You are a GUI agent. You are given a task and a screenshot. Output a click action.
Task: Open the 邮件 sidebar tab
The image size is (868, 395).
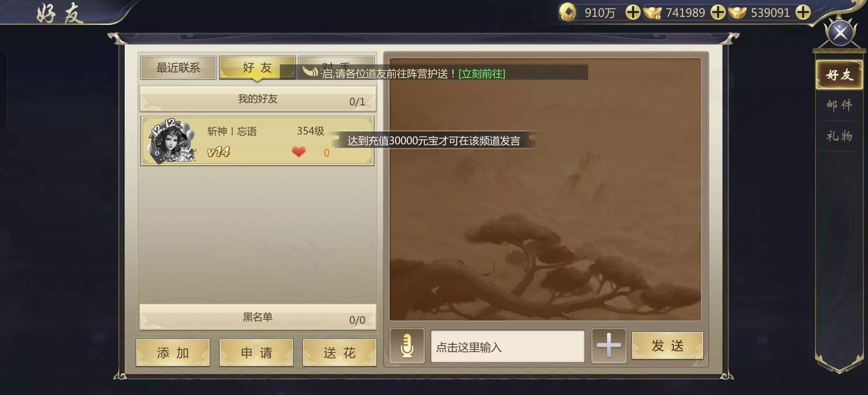(x=839, y=105)
